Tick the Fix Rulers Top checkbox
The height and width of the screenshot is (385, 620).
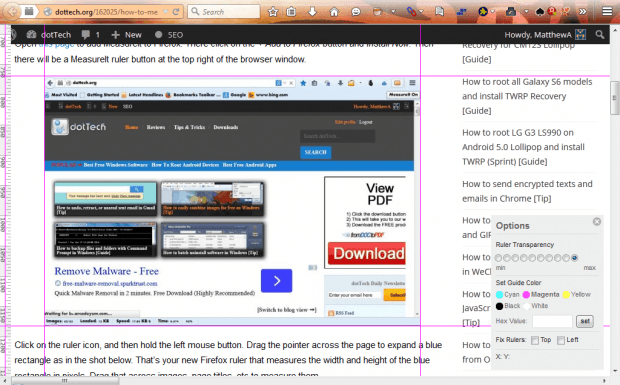535,340
